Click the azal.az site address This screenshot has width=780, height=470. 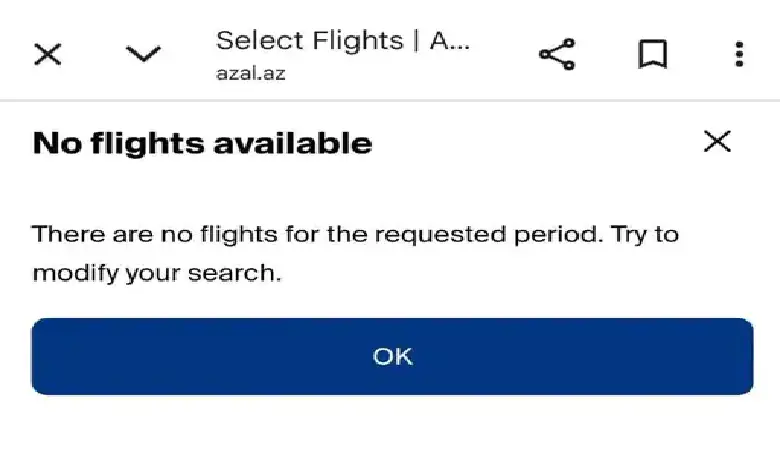(x=251, y=74)
